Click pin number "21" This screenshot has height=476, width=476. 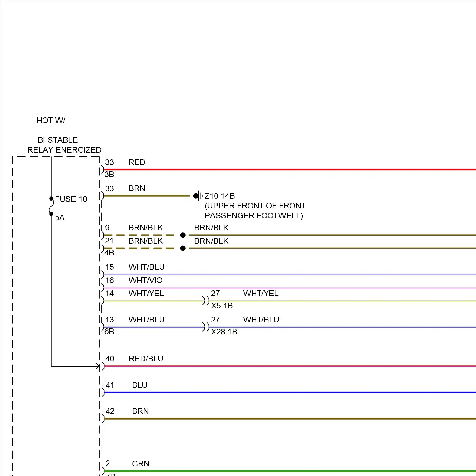tap(109, 241)
